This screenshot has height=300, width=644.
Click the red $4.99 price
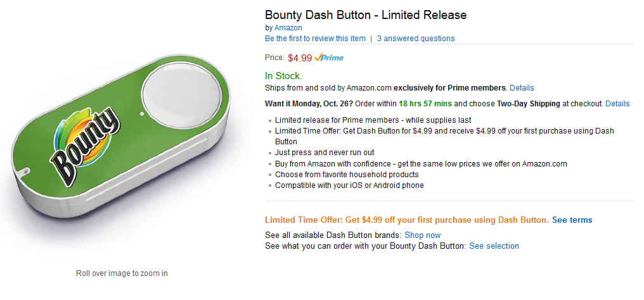pos(300,58)
